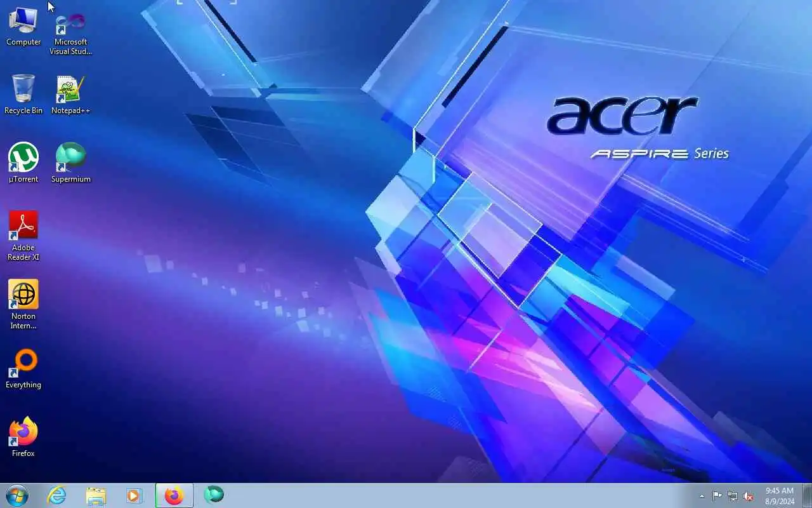Screen dimensions: 812x508
Task: Open Windows Explorer from the taskbar
Action: pos(96,495)
